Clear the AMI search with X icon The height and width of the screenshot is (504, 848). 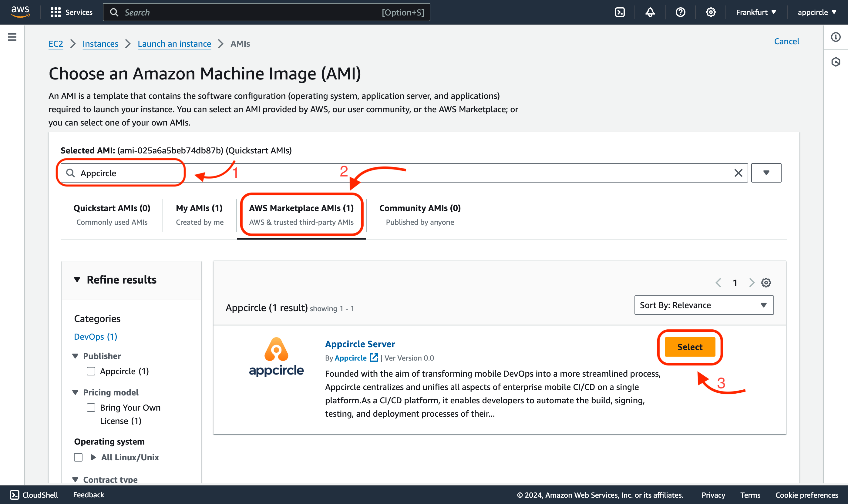tap(738, 173)
